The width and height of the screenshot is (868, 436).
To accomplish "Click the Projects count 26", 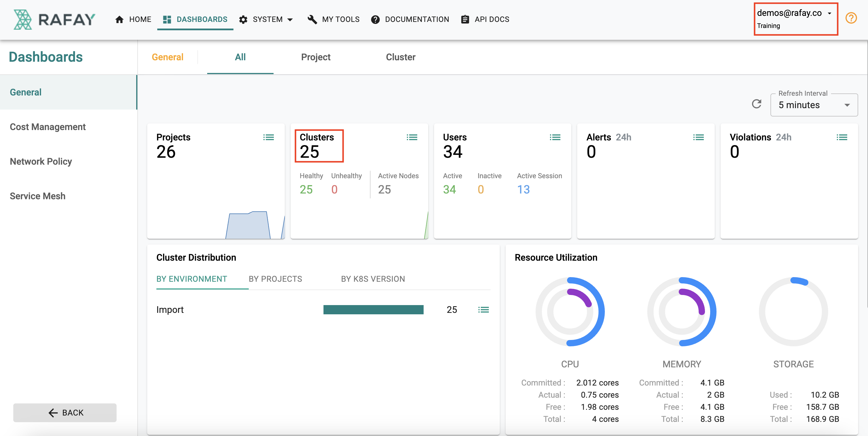I will tap(166, 152).
